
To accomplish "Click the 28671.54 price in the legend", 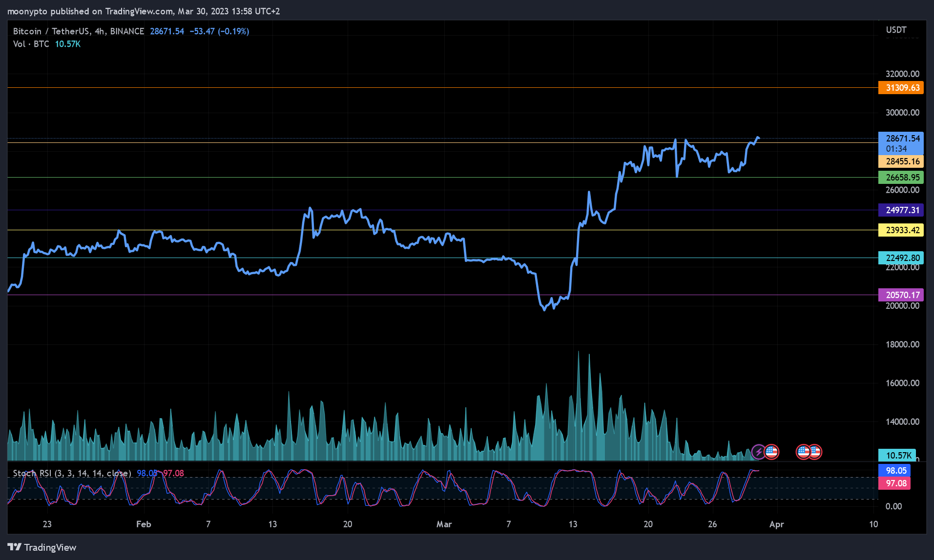I will (167, 31).
